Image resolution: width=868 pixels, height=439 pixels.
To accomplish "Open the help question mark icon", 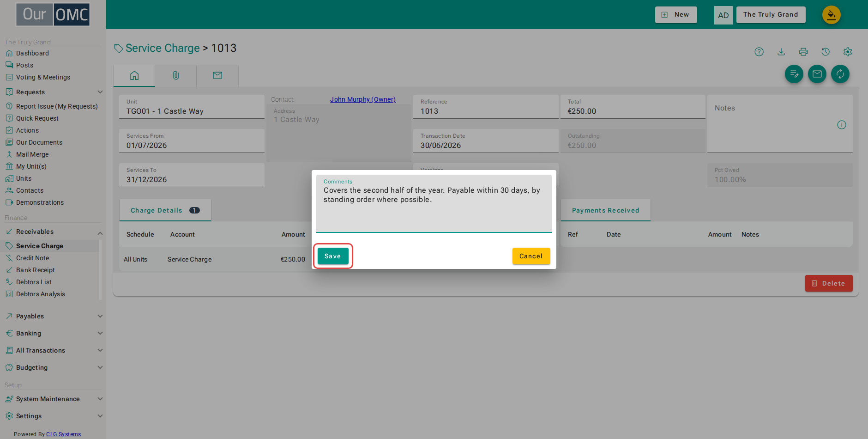I will (759, 52).
